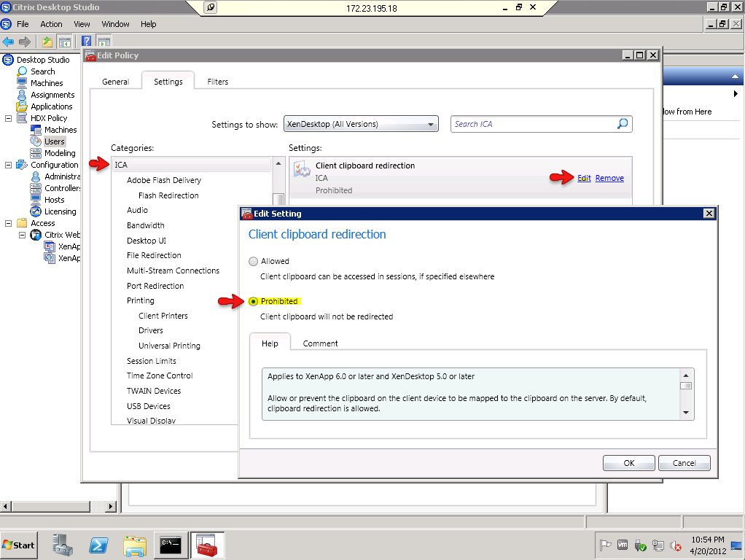Open Applications node in tree
The image size is (745, 560).
[51, 106]
